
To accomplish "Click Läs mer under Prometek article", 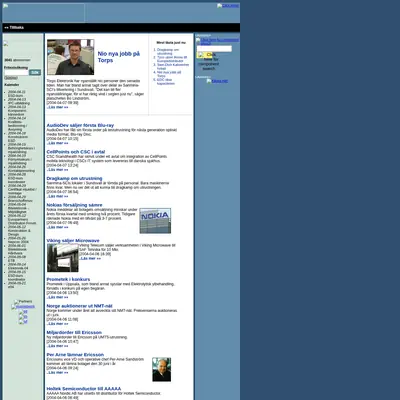I will (x=57, y=297).
